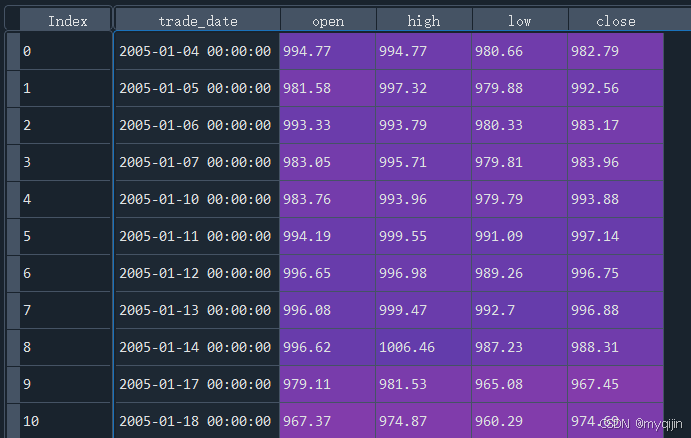
Task: Click close value 988.31
Action: click(x=616, y=347)
